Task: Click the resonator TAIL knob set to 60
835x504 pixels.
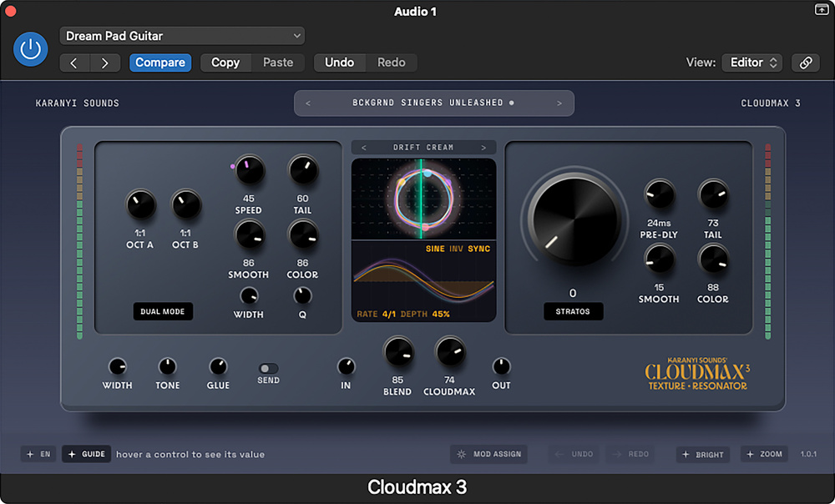Action: tap(303, 171)
